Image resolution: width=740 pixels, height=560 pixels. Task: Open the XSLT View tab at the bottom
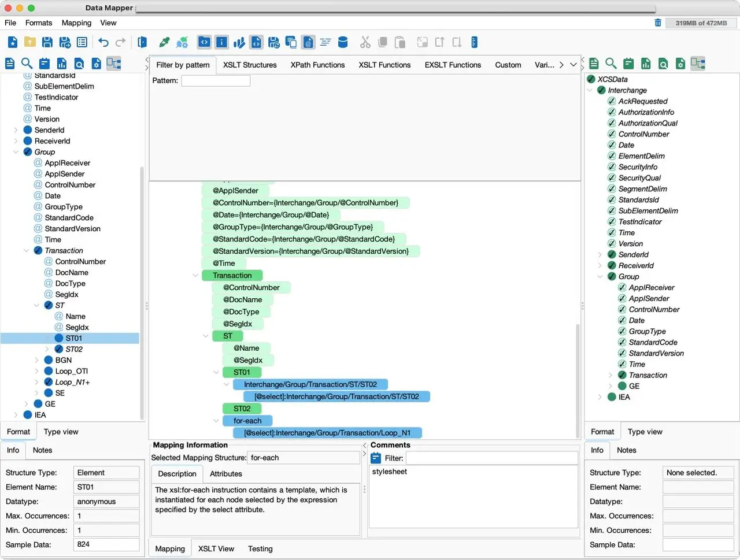point(216,548)
